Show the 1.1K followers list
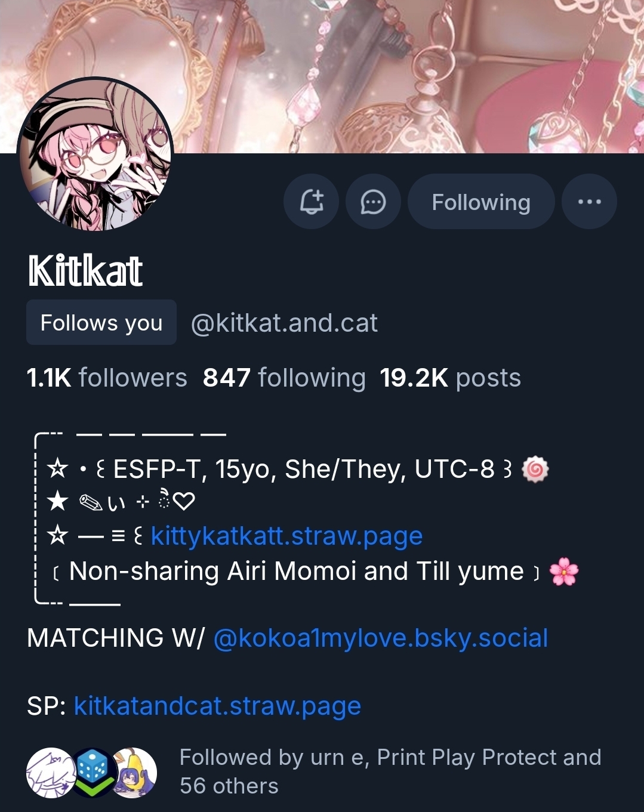The image size is (644, 812). 107,378
